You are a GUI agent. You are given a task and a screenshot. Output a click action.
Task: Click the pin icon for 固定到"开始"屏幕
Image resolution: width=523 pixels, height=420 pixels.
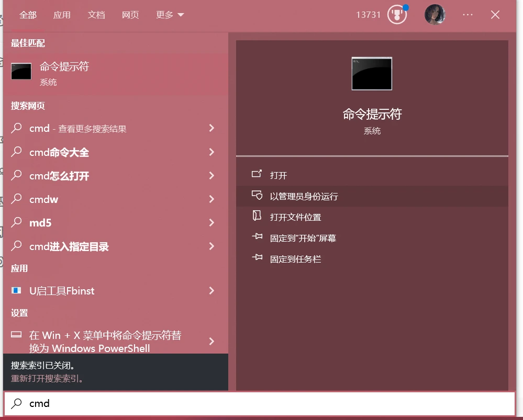tap(257, 236)
